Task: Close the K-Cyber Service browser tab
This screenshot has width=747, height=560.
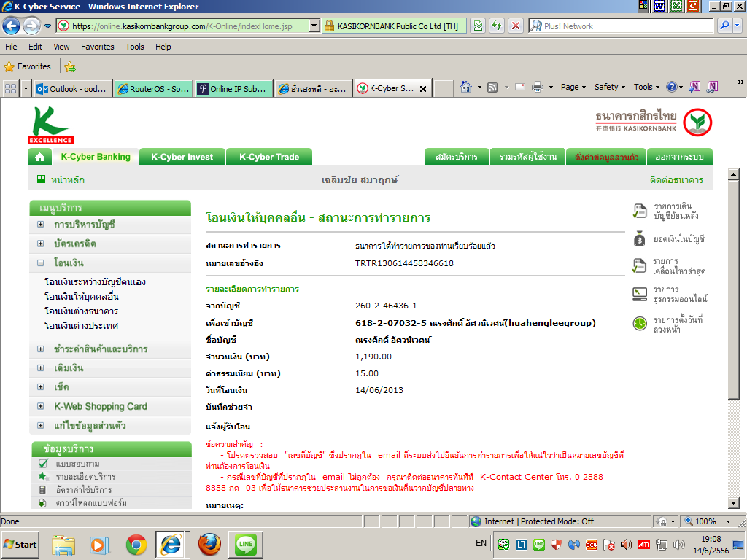Action: [422, 89]
